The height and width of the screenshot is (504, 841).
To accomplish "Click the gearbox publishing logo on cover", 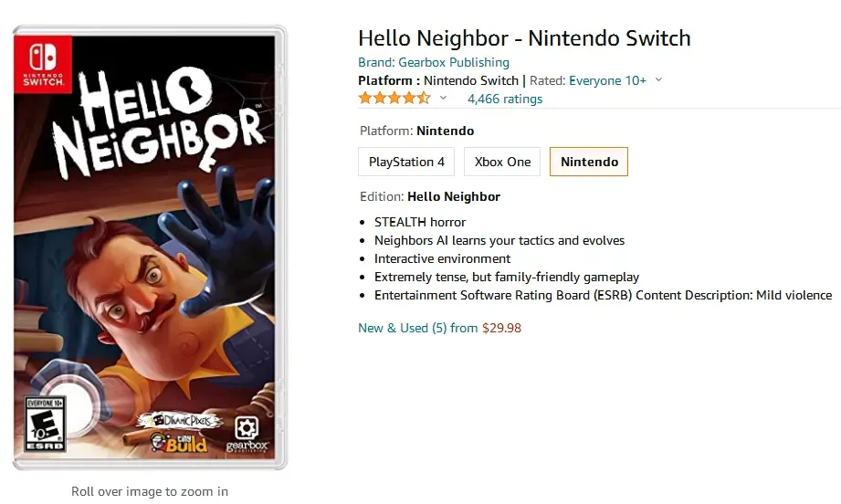I will click(x=247, y=436).
